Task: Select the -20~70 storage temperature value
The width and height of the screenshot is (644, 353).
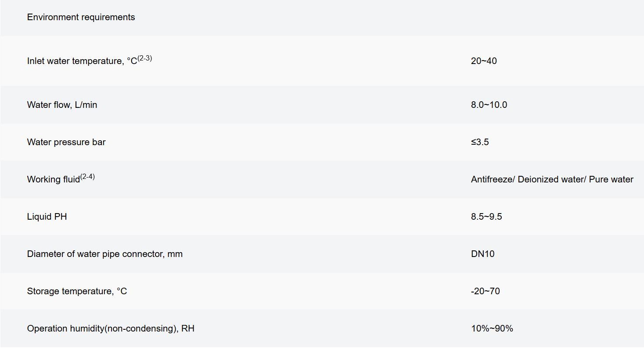Action: click(x=485, y=291)
